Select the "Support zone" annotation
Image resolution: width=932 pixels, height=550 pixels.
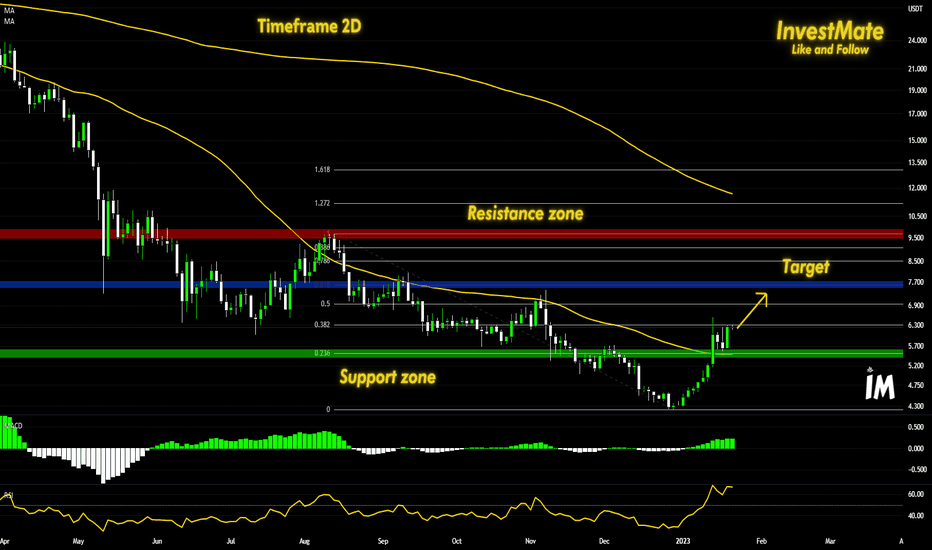coord(388,377)
